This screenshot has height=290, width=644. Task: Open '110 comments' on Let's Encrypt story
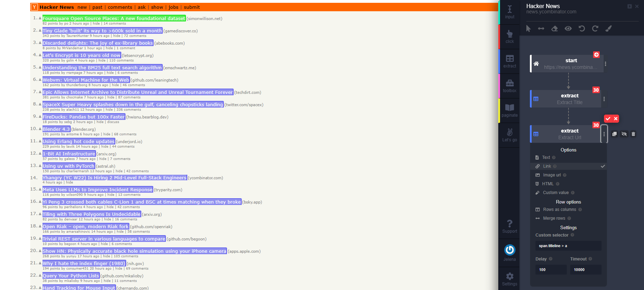click(121, 60)
